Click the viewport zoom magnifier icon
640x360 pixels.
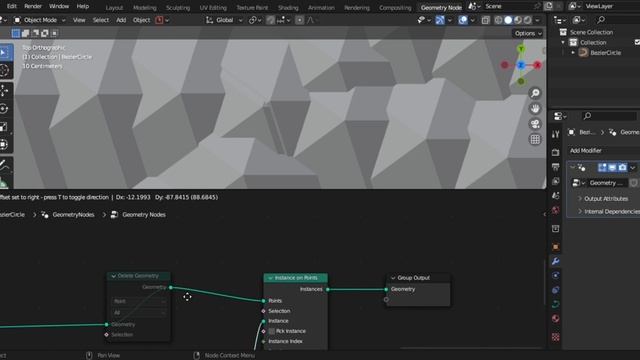(535, 93)
